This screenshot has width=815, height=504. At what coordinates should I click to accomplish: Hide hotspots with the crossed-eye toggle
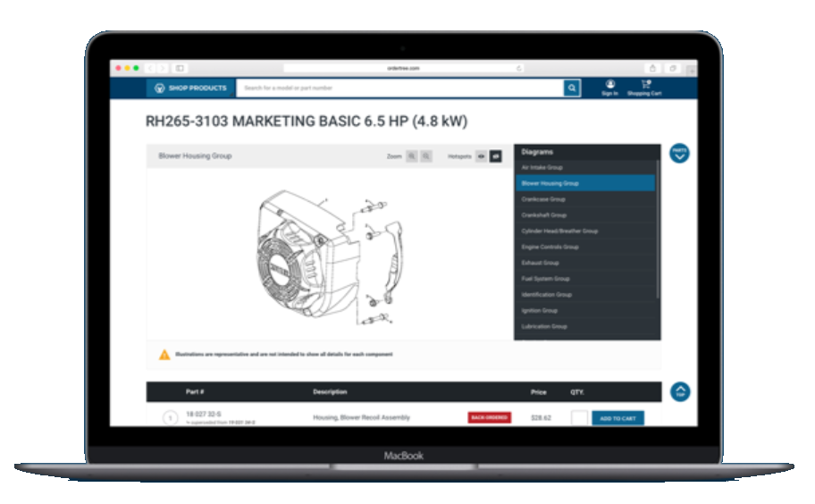[x=496, y=155]
